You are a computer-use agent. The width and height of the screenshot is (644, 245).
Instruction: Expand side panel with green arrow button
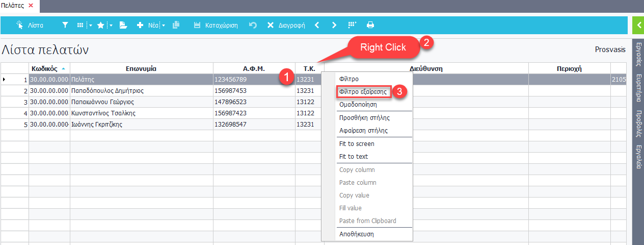[638, 24]
